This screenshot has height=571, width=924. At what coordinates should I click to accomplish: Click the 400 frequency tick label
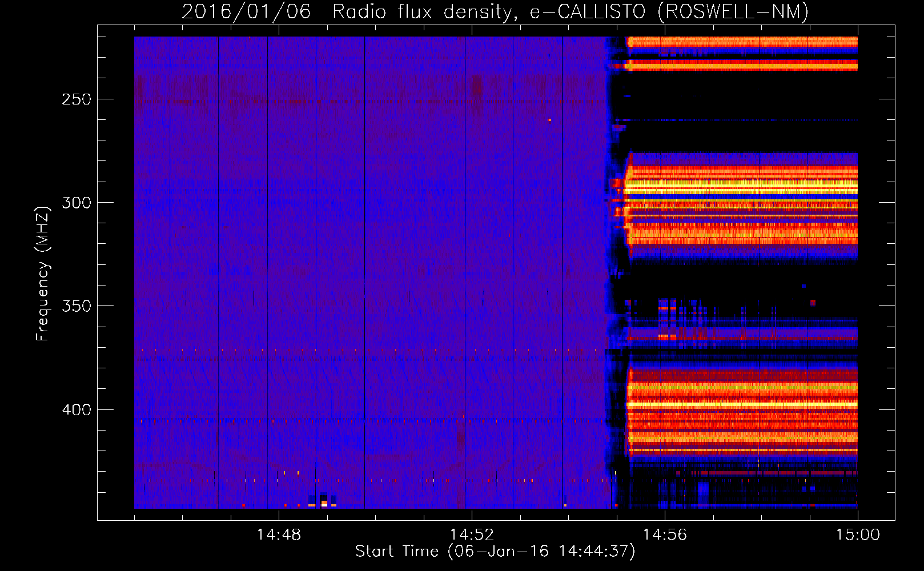point(77,410)
